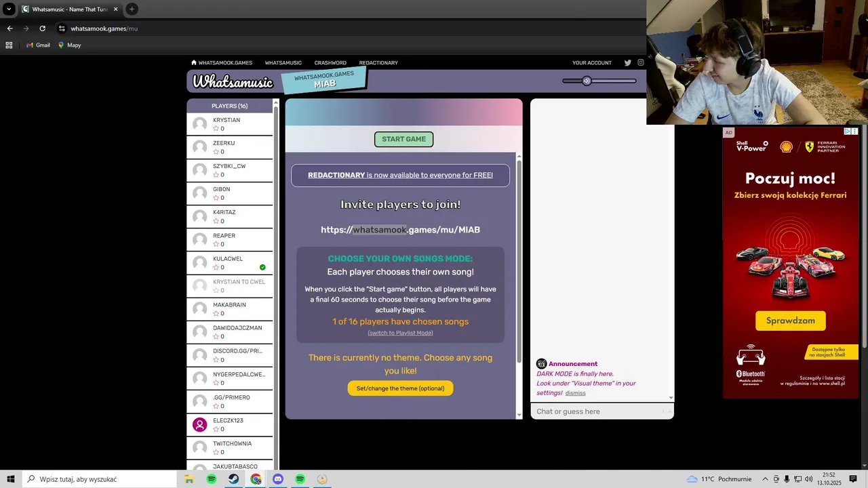The width and height of the screenshot is (868, 488).
Task: Click Sprawdzam button in Shell ad
Action: (x=791, y=321)
